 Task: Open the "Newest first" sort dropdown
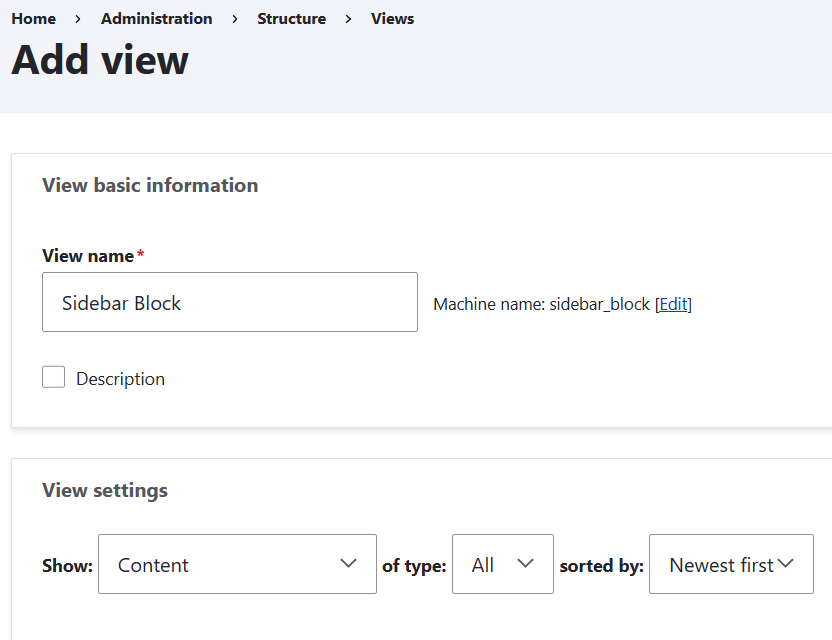coord(731,564)
